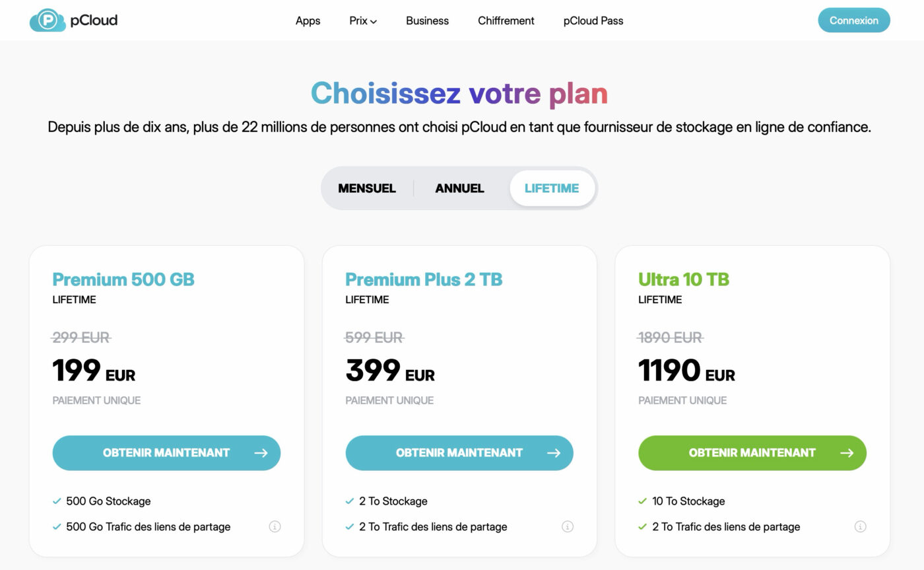Image resolution: width=924 pixels, height=570 pixels.
Task: Click arrow icon on Ultra 10 TB button
Action: pyautogui.click(x=847, y=453)
